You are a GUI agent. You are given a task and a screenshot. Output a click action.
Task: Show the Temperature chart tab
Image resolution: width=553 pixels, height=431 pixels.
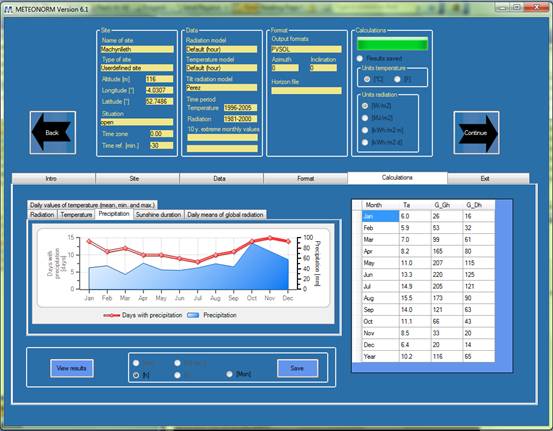click(x=76, y=214)
